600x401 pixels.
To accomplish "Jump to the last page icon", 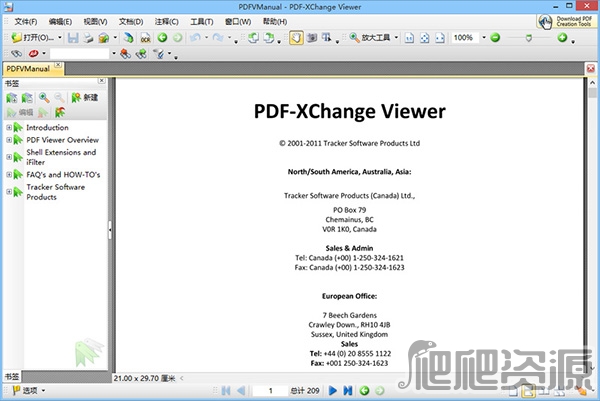I will coord(347,390).
